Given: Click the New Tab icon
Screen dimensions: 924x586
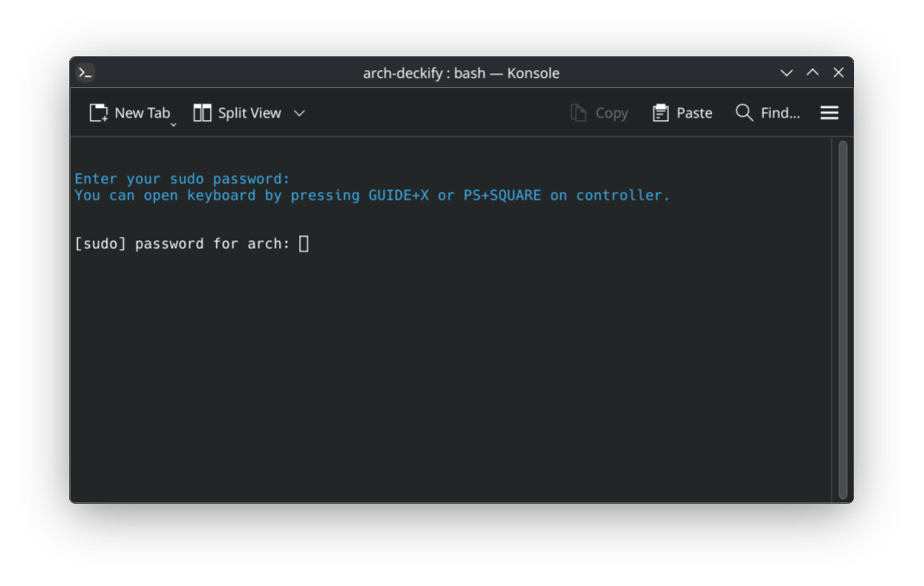Looking at the screenshot, I should (98, 112).
